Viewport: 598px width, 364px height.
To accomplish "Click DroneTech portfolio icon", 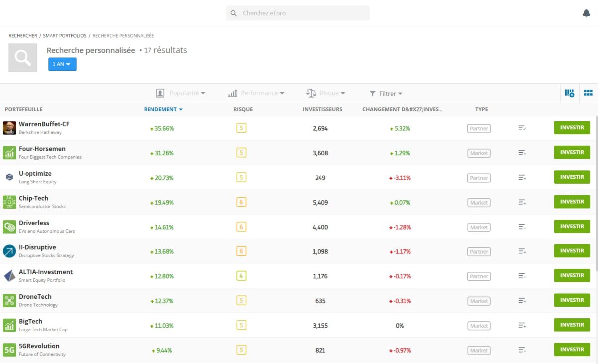I will [x=9, y=300].
